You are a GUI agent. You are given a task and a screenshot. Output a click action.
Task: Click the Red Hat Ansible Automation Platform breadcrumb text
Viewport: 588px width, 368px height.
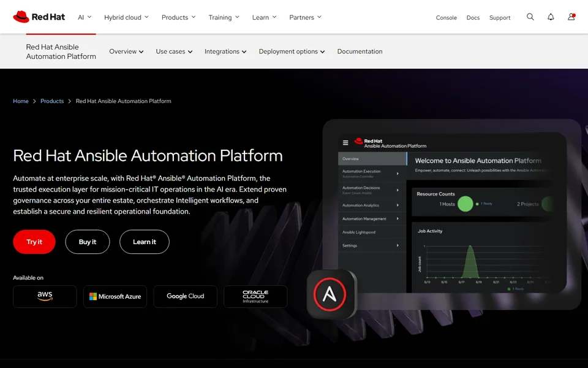(x=123, y=101)
